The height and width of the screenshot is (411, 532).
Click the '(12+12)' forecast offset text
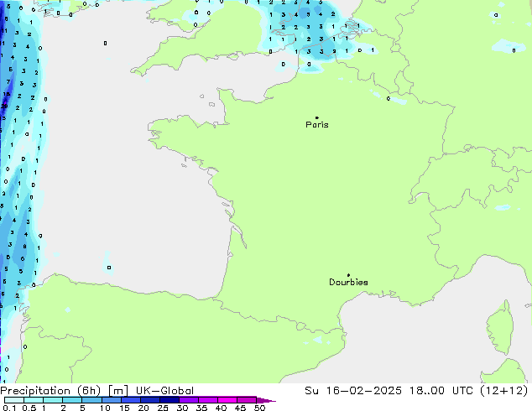click(504, 391)
